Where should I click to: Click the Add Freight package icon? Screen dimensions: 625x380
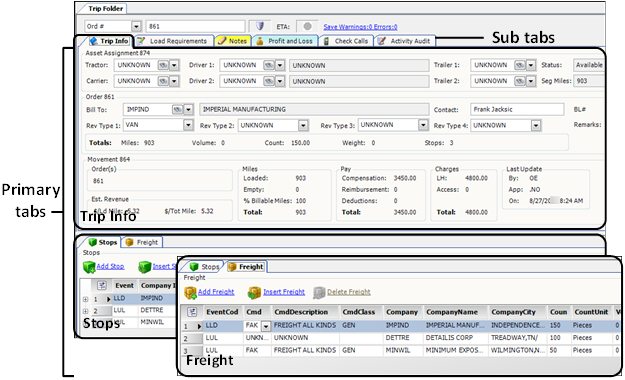191,293
